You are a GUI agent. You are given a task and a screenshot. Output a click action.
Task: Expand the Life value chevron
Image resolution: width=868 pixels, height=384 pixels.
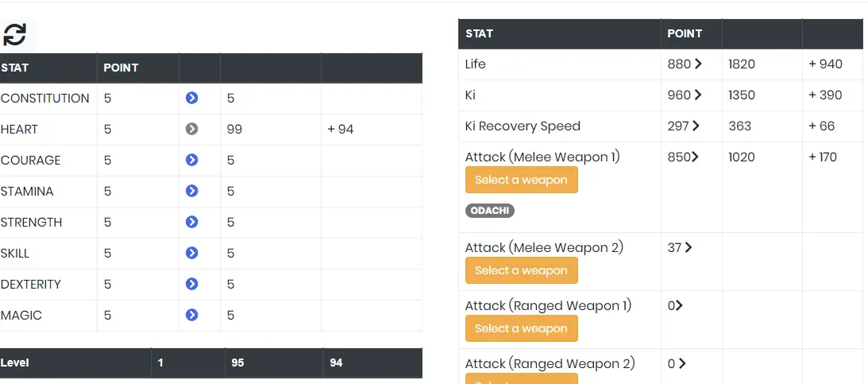698,64
